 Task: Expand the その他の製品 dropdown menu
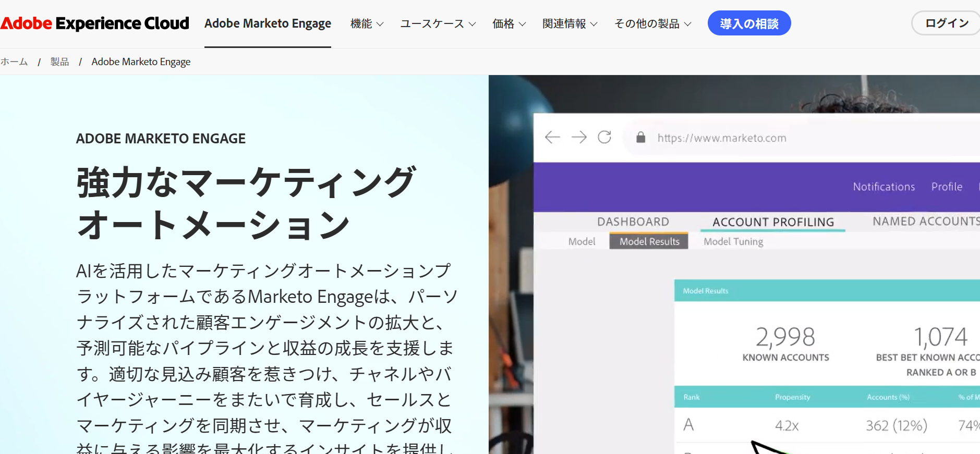point(652,23)
